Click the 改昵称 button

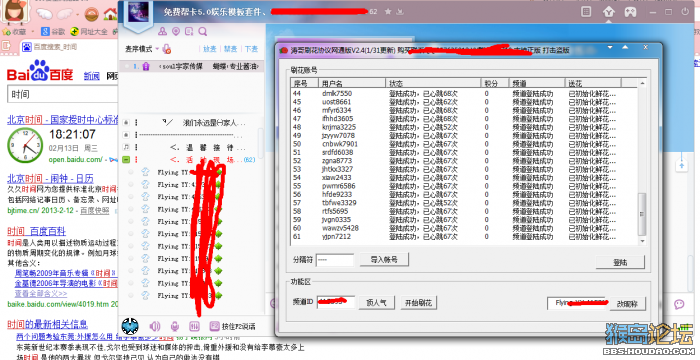coord(627,304)
